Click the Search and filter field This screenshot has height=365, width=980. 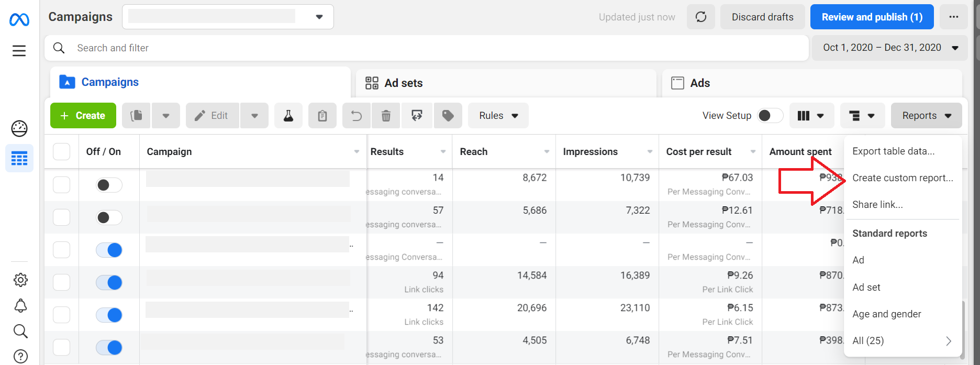pyautogui.click(x=427, y=48)
